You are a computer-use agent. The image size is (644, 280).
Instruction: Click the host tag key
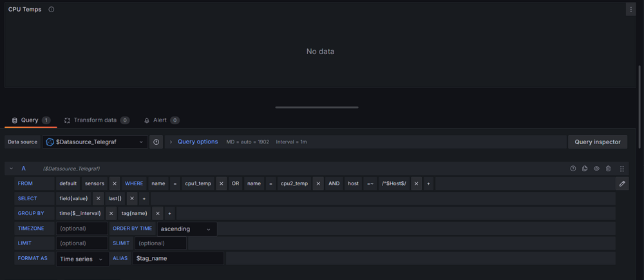coord(353,183)
